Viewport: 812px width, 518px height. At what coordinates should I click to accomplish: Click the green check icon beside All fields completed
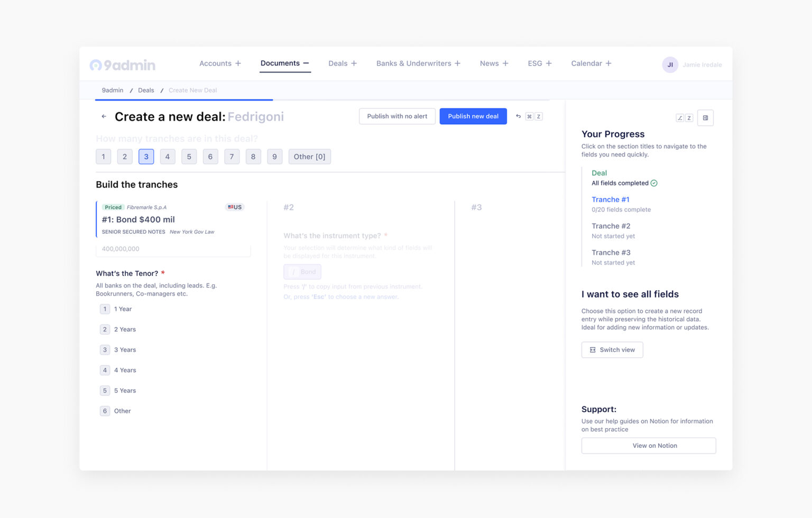pos(654,183)
